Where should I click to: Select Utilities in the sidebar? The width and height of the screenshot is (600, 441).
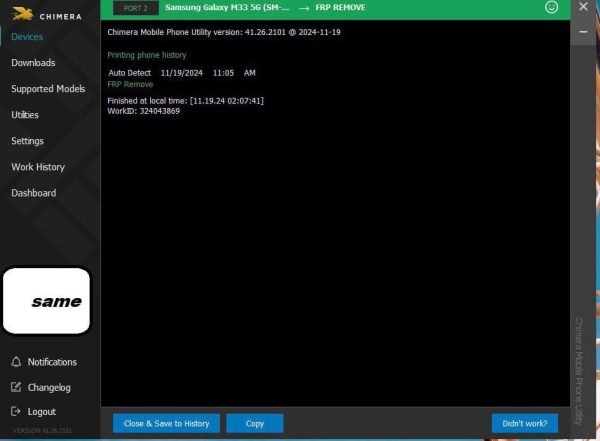pos(25,115)
